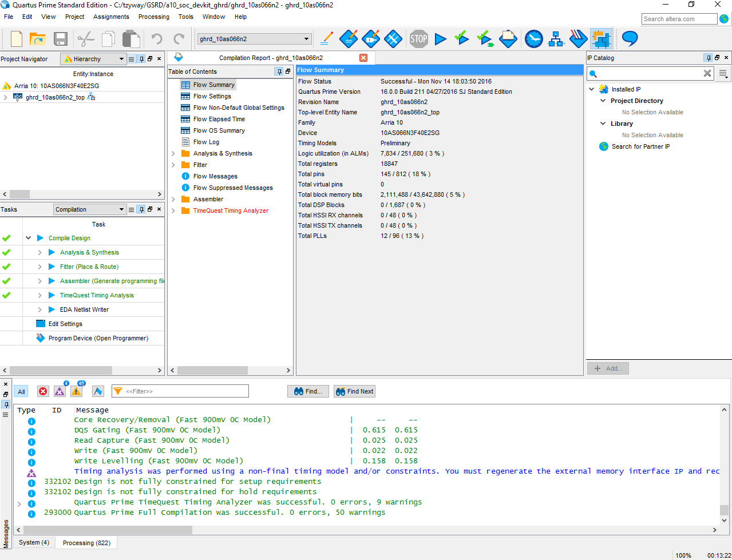Image resolution: width=732 pixels, height=560 pixels.
Task: Toggle the error messages filter
Action: [x=43, y=391]
